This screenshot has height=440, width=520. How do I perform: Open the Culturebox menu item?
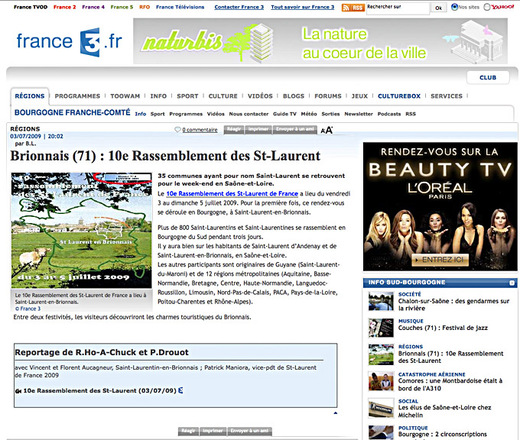[x=399, y=96]
